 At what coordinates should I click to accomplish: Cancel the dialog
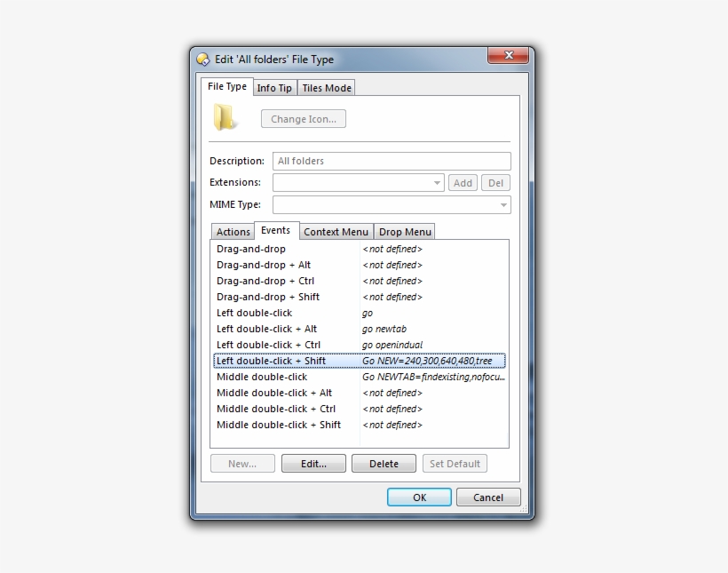coord(488,497)
